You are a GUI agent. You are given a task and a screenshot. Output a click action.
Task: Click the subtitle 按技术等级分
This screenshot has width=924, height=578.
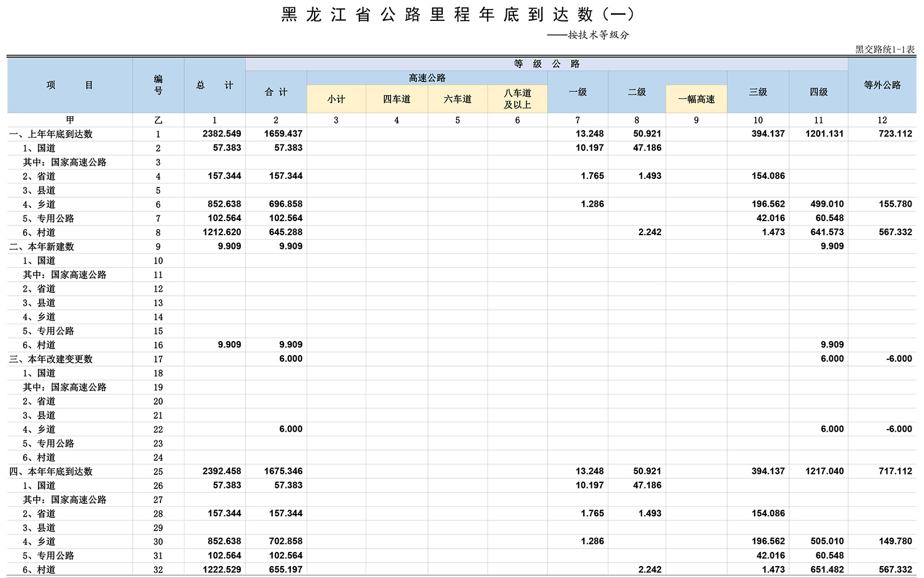click(599, 35)
